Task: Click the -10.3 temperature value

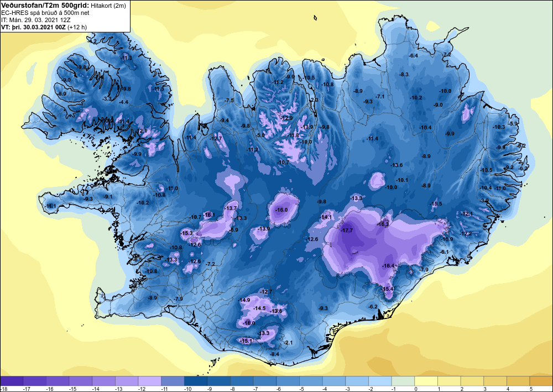Action: click(499, 127)
